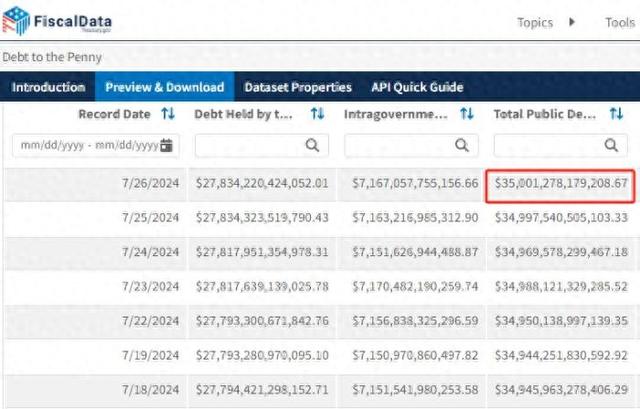Click search icon in Total Public Debt filter
This screenshot has width=640, height=409.
click(611, 145)
